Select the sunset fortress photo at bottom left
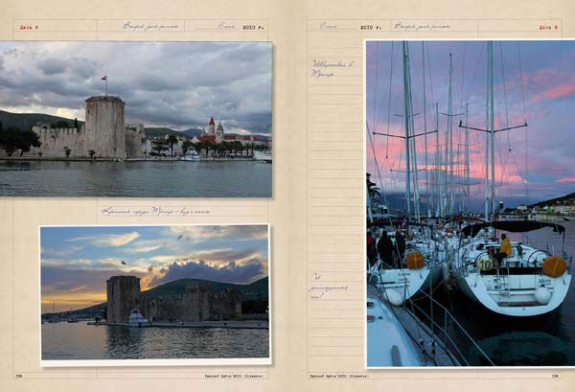This screenshot has height=392, width=575. tap(154, 294)
